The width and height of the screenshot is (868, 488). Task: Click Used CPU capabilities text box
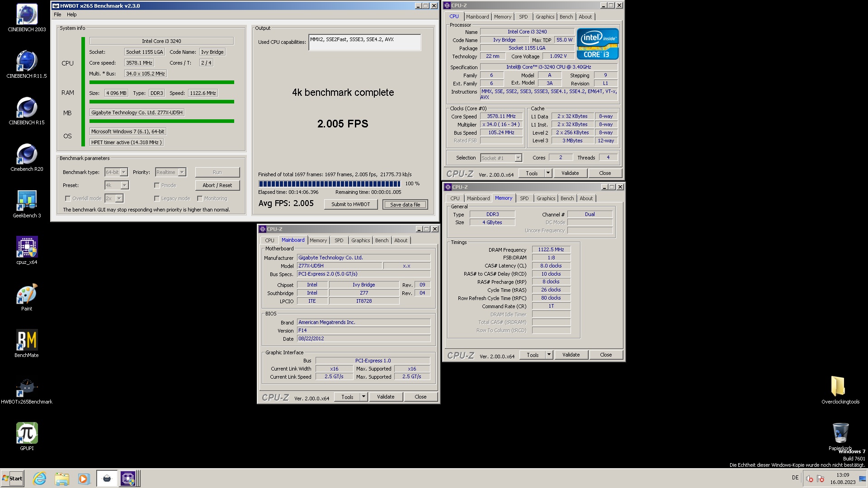[x=365, y=42]
